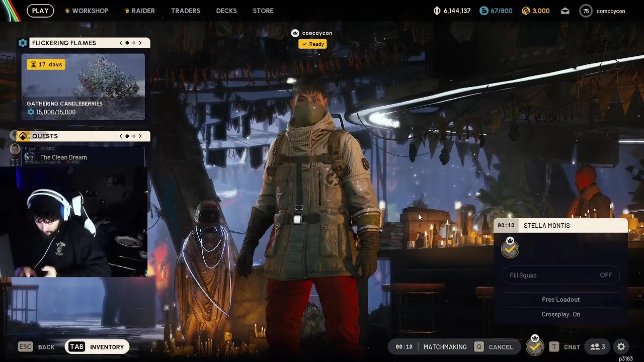This screenshot has width=644, height=362.
Task: Open the PLAY tab
Action: 40,11
